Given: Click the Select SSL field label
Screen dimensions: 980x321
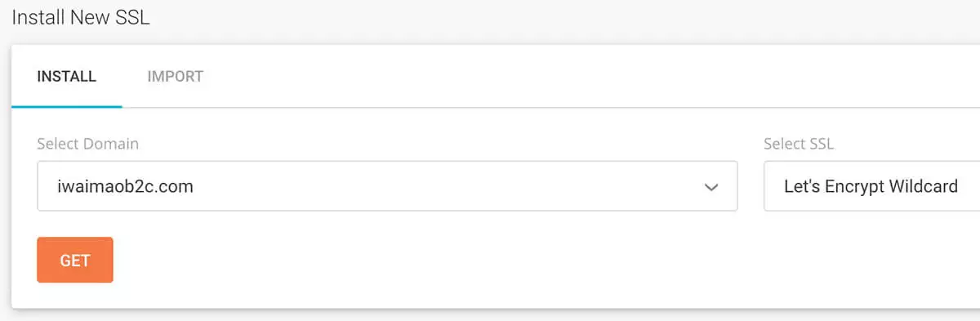Looking at the screenshot, I should click(x=799, y=144).
